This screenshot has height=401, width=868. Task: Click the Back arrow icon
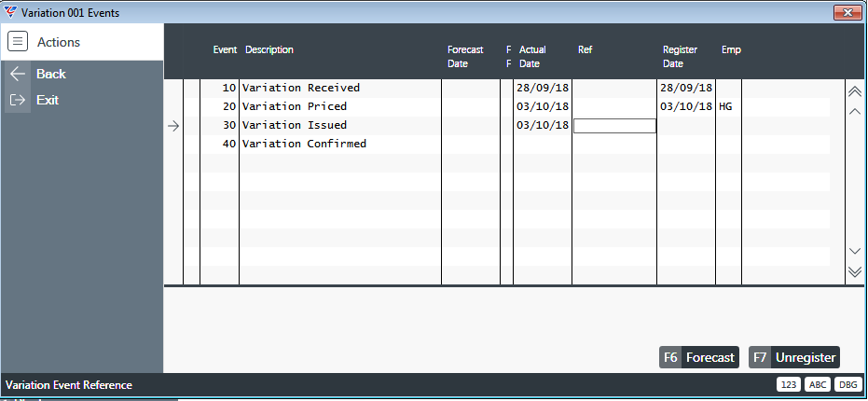click(x=18, y=74)
